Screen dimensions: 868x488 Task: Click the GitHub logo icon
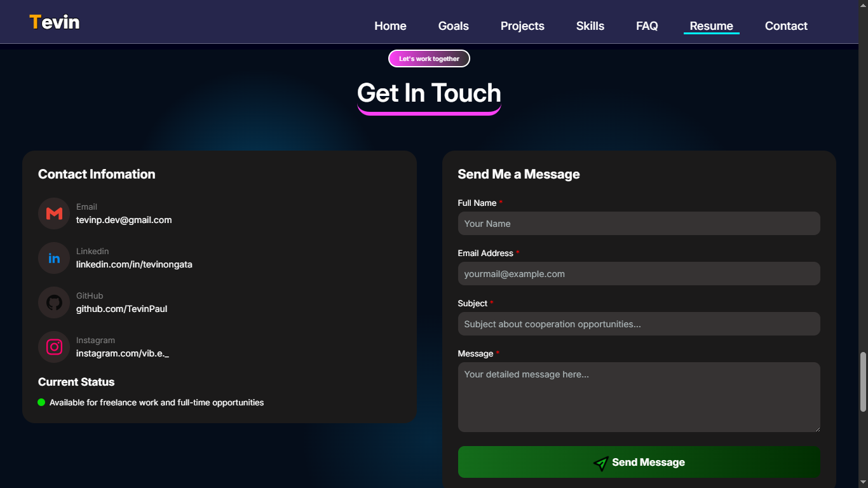click(x=54, y=302)
